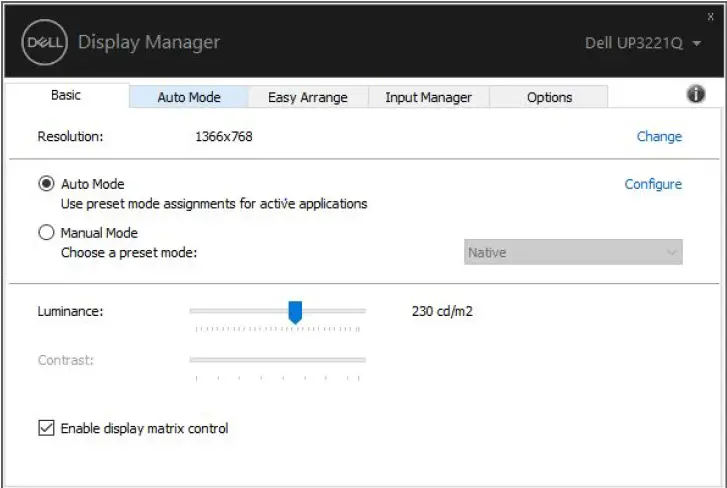Select the Auto Mode radio button
The height and width of the screenshot is (488, 727).
pyautogui.click(x=46, y=184)
